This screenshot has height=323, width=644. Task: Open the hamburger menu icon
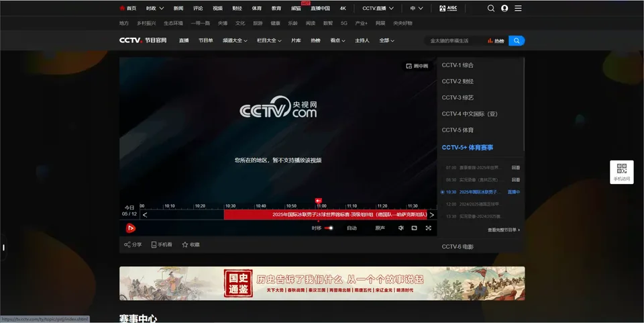(518, 8)
